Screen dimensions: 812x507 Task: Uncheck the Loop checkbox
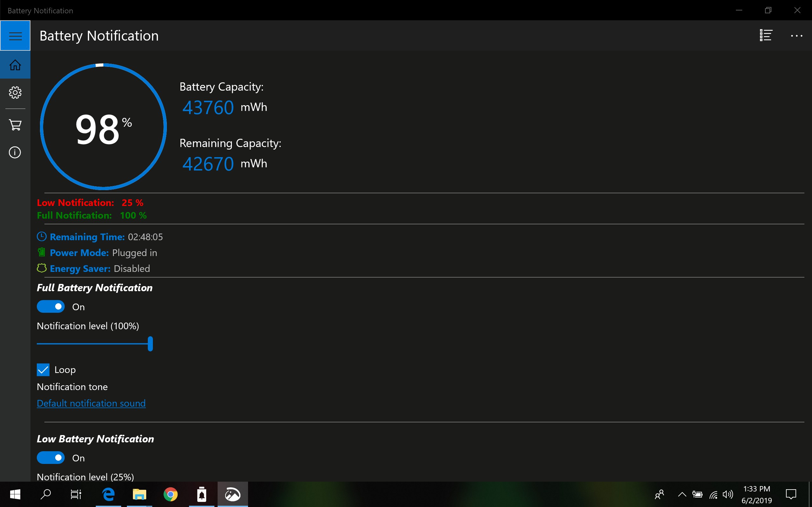tap(43, 370)
